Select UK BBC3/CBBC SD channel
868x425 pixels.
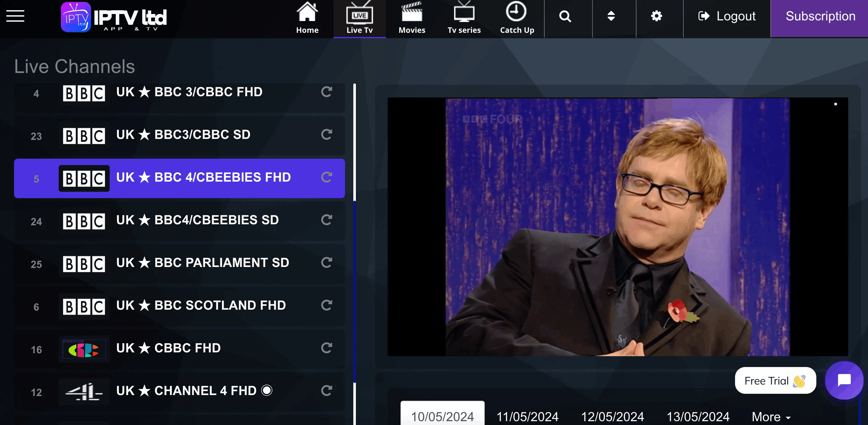click(179, 136)
